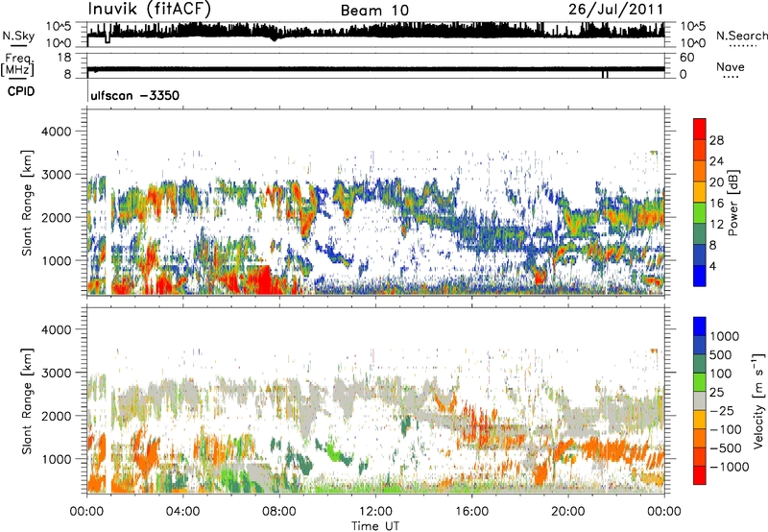This screenshot has height=532, width=768.
Task: Click the solid red power block near 07:30
Action: (x=264, y=279)
